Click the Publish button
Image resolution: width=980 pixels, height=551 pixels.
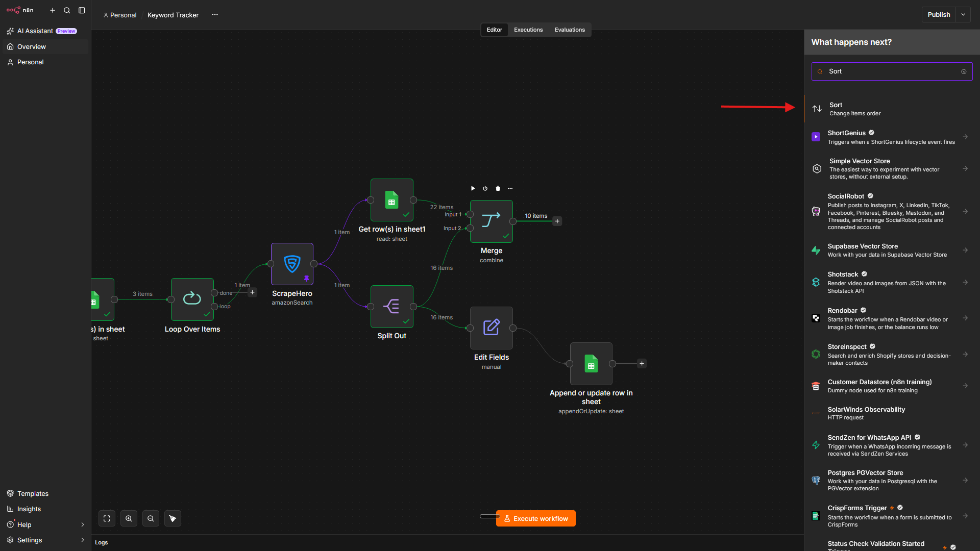click(939, 14)
